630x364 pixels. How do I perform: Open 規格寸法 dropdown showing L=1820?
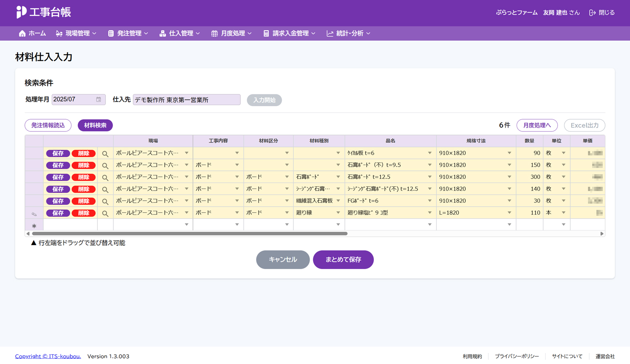pos(509,213)
